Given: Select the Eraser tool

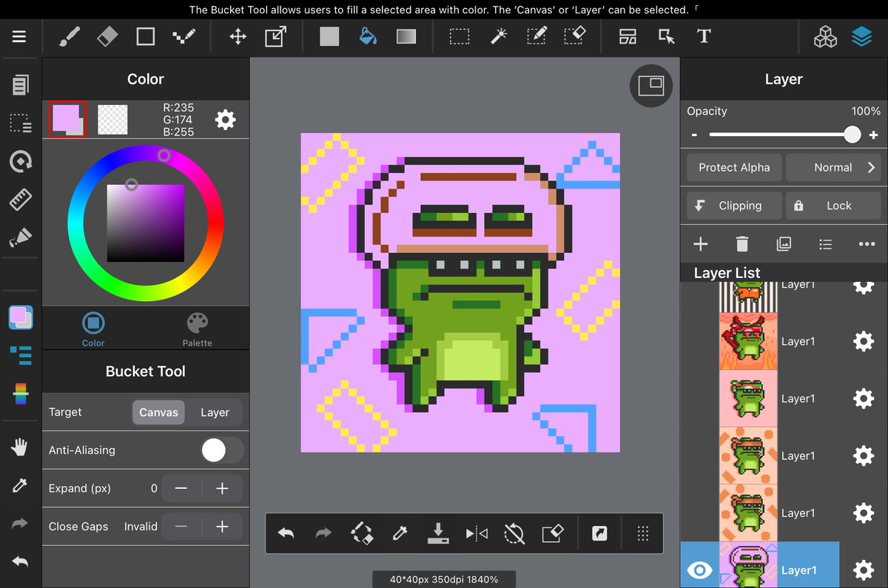Looking at the screenshot, I should point(107,36).
